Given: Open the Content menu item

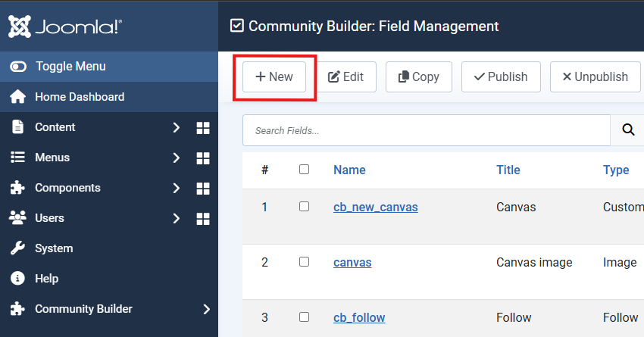Looking at the screenshot, I should [55, 127].
